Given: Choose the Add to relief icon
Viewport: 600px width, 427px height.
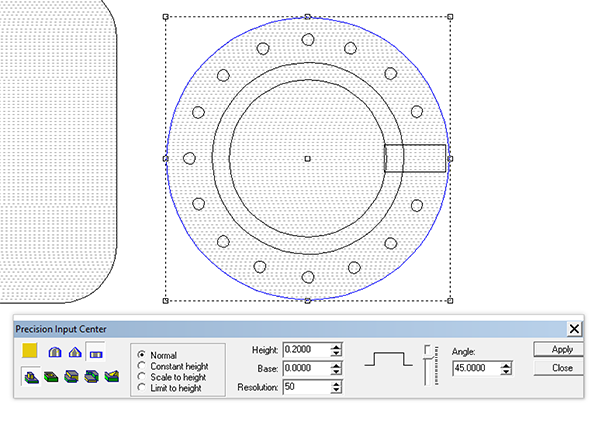Looking at the screenshot, I should [31, 376].
